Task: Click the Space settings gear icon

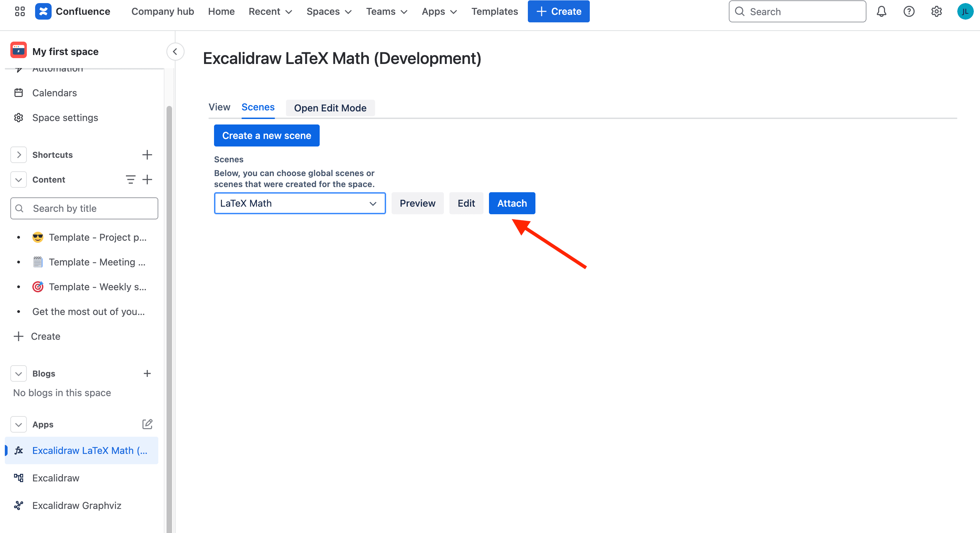Action: click(x=19, y=118)
